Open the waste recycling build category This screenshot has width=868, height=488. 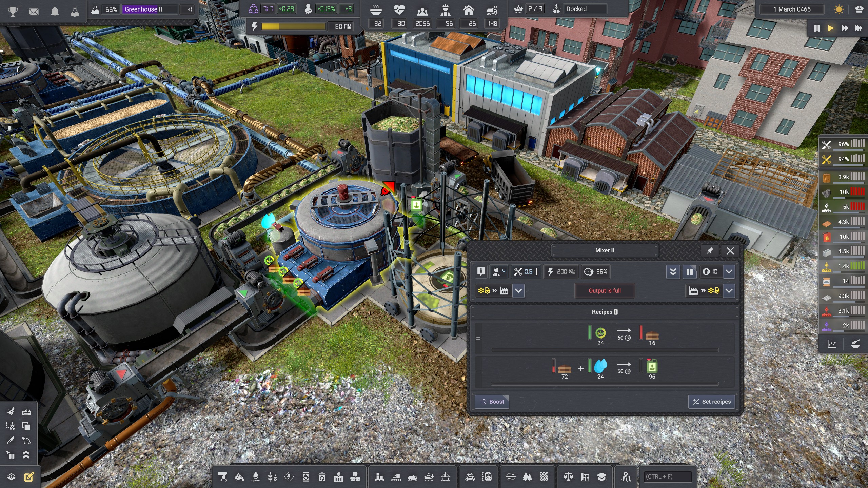322,477
